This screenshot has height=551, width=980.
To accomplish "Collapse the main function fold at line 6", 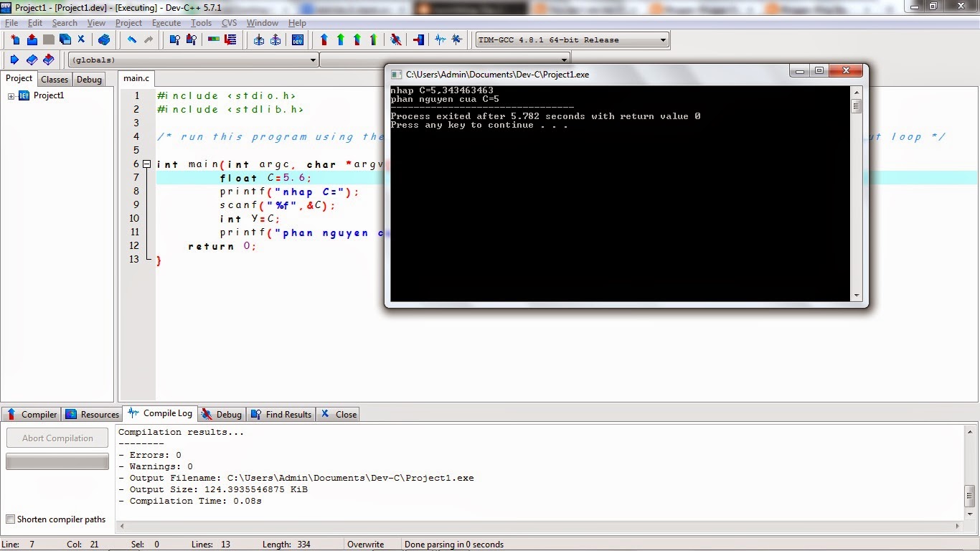I will pos(146,164).
